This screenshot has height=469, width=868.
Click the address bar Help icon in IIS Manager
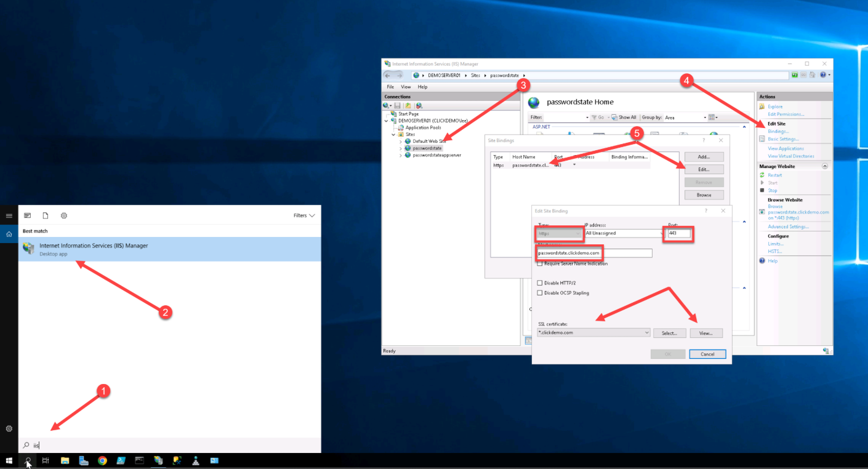[822, 75]
